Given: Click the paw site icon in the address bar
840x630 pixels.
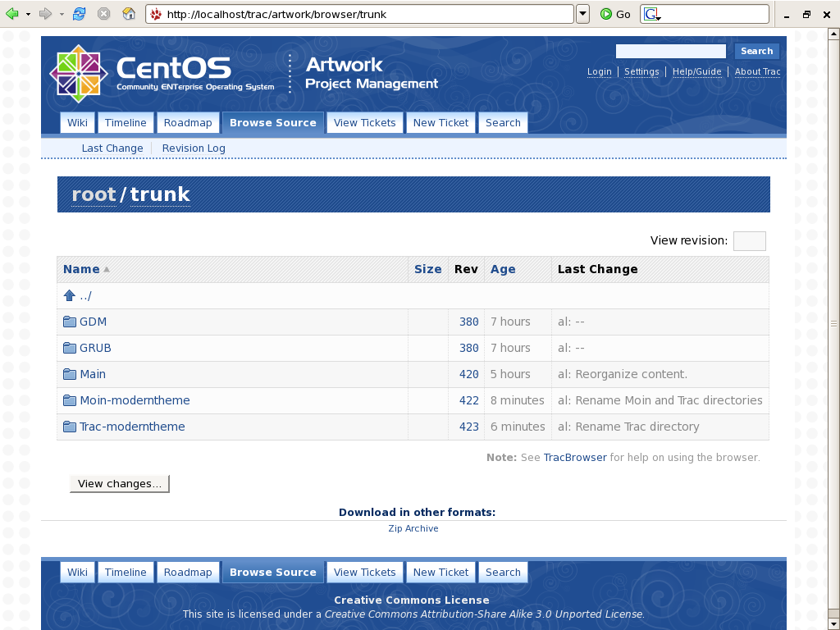Looking at the screenshot, I should [156, 15].
